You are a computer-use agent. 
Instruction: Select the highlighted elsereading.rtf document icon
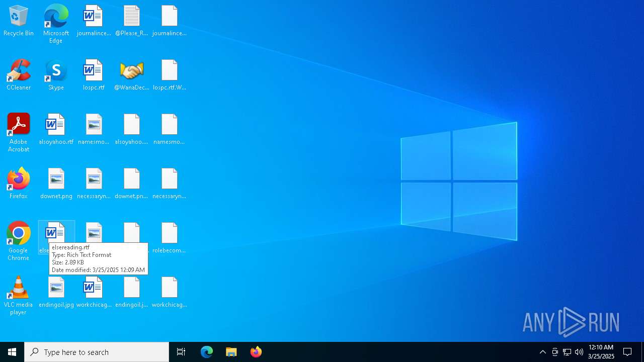click(56, 233)
